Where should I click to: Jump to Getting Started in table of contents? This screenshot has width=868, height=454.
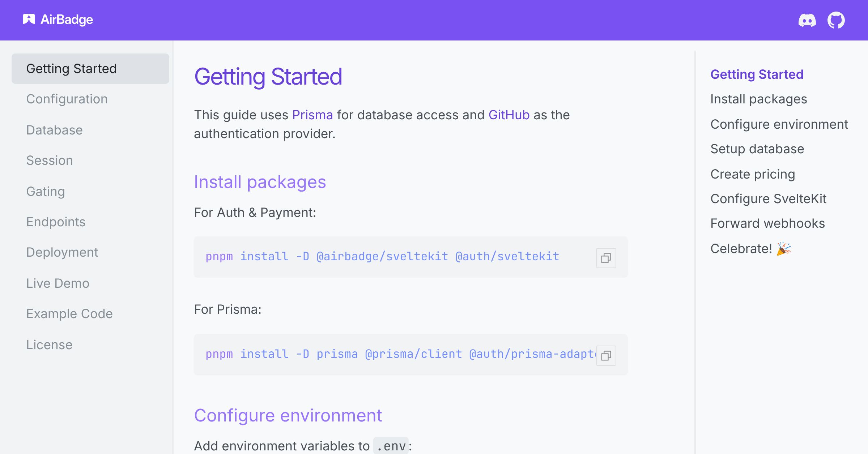click(757, 74)
